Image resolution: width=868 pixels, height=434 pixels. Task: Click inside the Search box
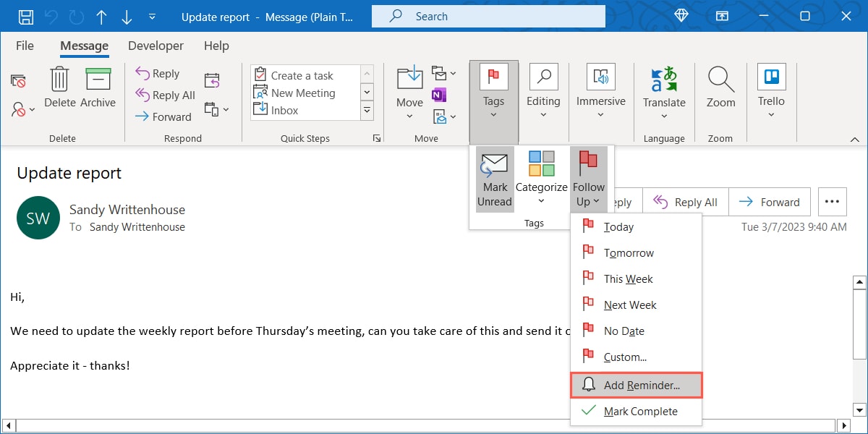coord(488,16)
